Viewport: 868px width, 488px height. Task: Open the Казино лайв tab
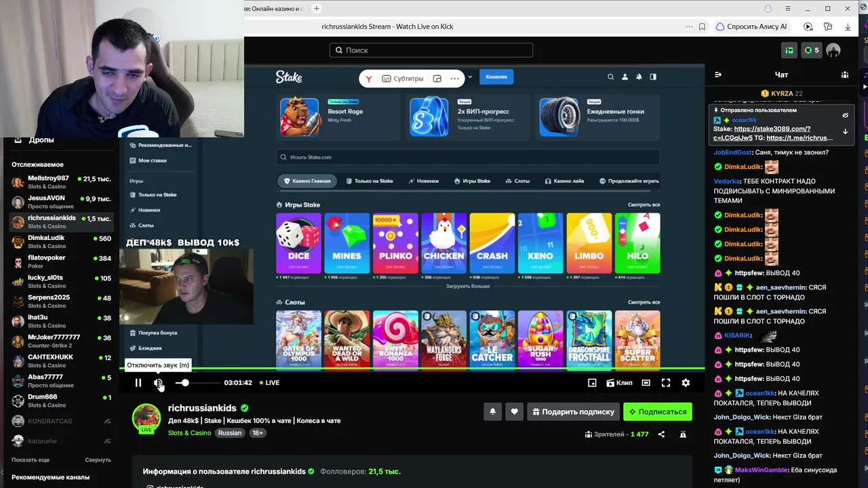(x=564, y=181)
